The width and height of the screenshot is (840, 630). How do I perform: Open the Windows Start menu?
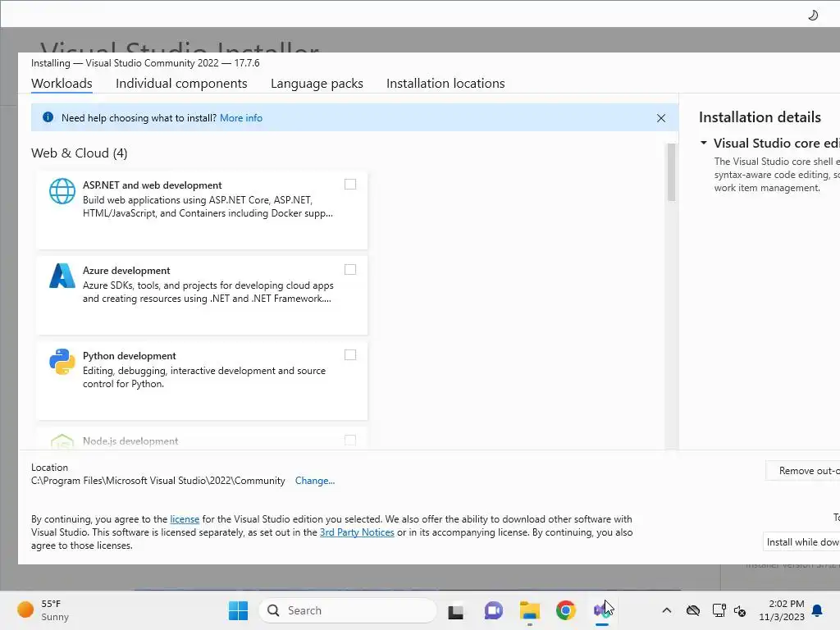238,610
